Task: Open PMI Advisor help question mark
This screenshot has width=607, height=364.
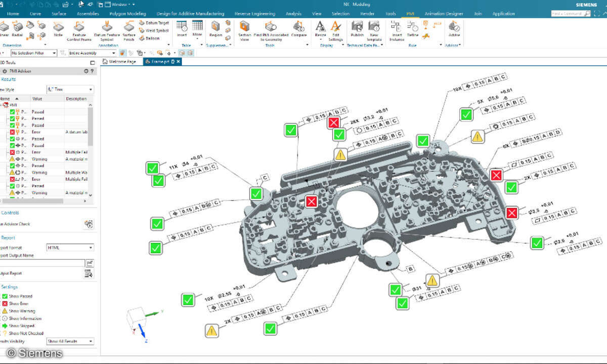Action: [92, 71]
